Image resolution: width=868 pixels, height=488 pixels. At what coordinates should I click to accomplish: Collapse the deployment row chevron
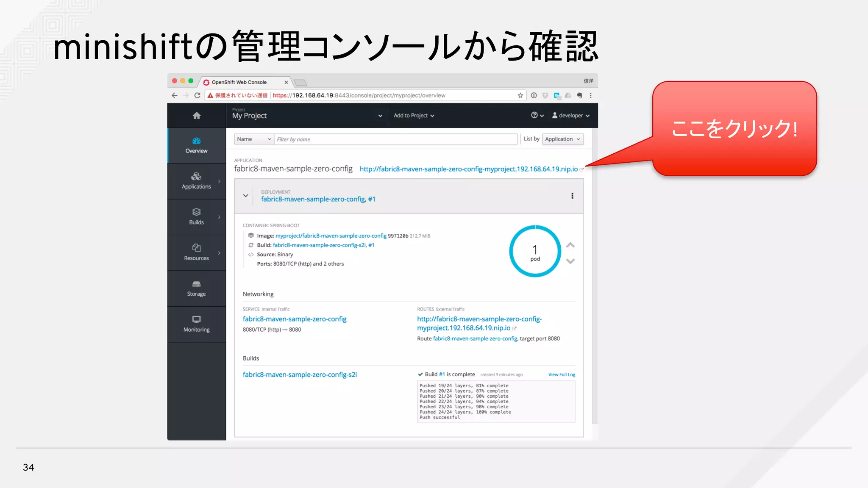pos(245,196)
